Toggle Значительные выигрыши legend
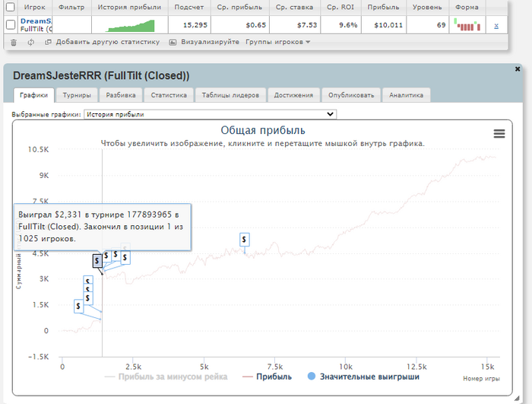The height and width of the screenshot is (404, 532). click(363, 377)
